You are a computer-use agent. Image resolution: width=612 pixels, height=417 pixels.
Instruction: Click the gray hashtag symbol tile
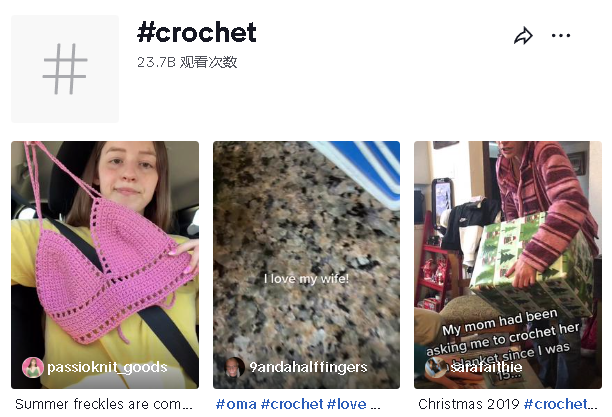coord(65,69)
